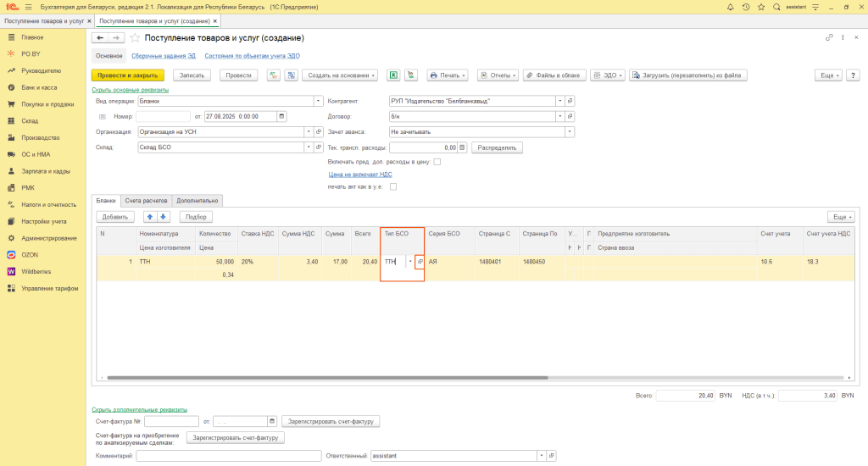Screen dimensions: 868x466
Task: Switch to Дополнительно tab
Action: (x=197, y=200)
